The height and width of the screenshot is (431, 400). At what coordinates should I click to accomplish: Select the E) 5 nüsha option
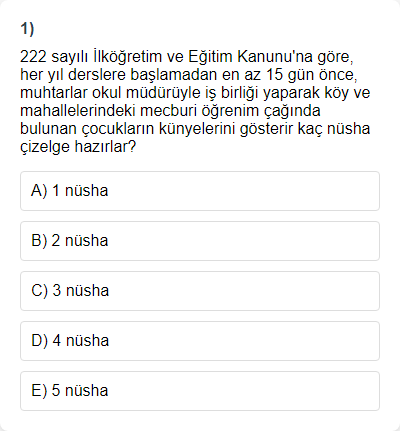coord(200,391)
